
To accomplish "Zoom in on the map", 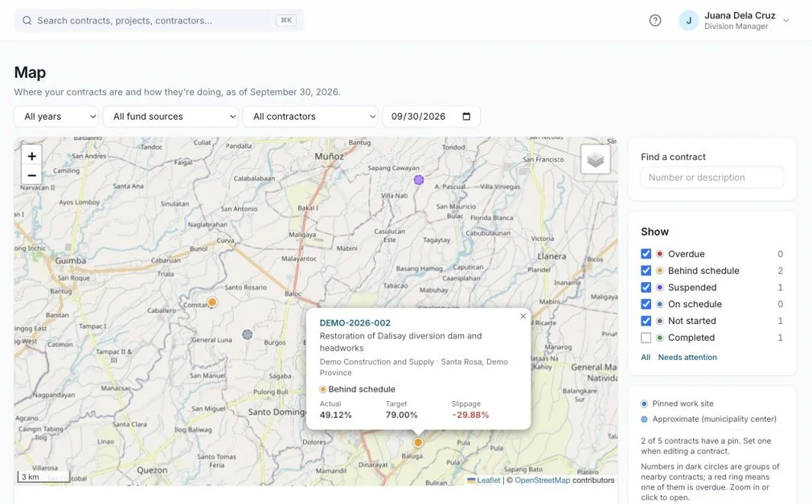I will coord(31,156).
